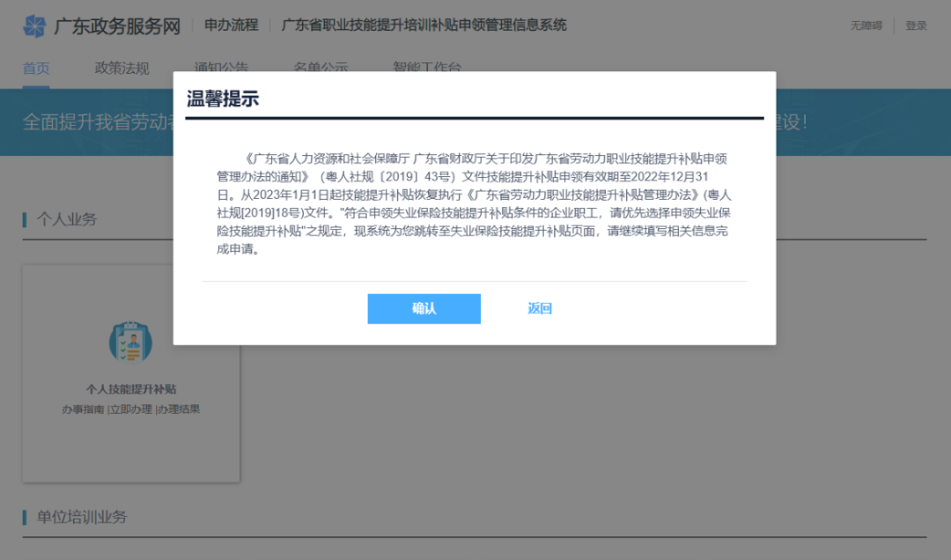
Task: Switch to the 首页 tab
Action: tap(36, 67)
